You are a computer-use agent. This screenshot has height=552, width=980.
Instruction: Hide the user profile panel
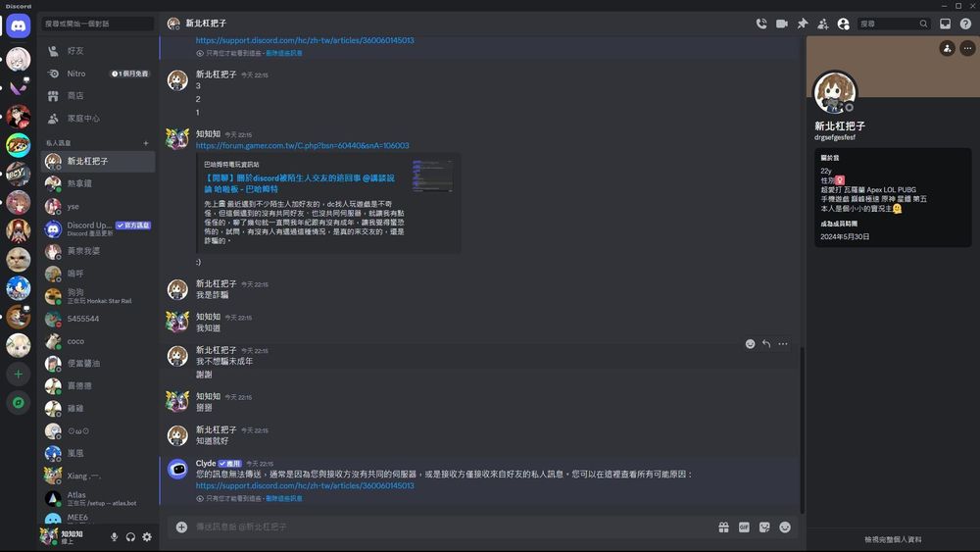(843, 24)
